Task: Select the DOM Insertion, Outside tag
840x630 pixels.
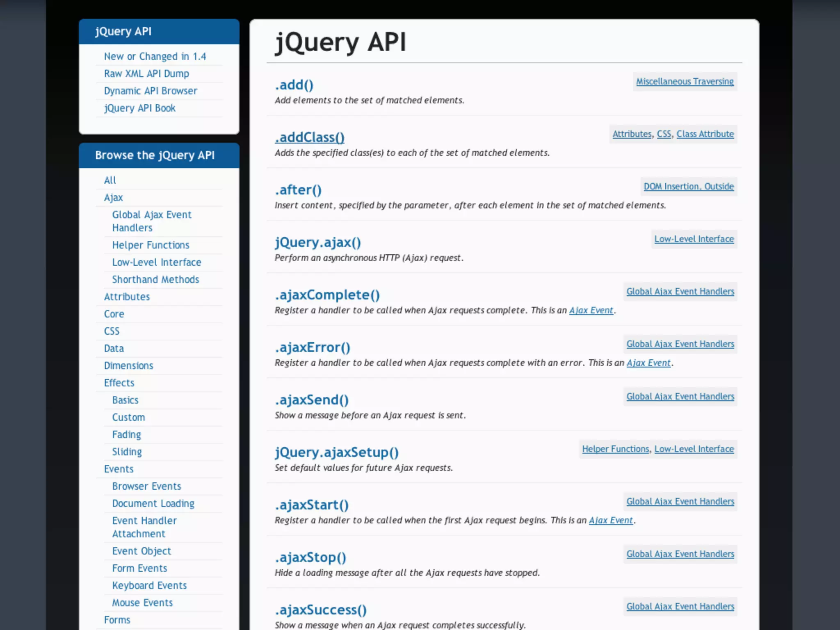Action: pos(688,187)
